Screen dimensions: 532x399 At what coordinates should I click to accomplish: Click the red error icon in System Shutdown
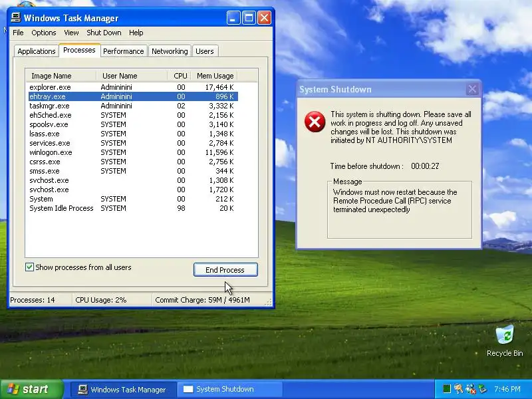tap(315, 122)
